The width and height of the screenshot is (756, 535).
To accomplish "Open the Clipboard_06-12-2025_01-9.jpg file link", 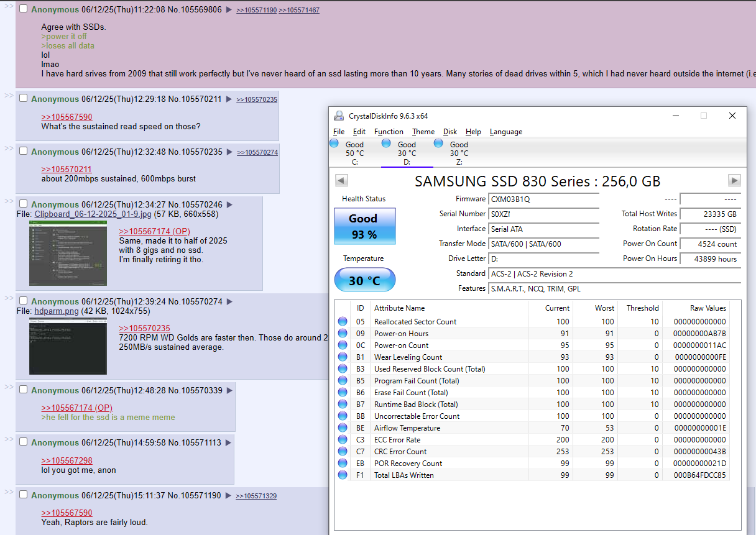I will click(x=93, y=214).
